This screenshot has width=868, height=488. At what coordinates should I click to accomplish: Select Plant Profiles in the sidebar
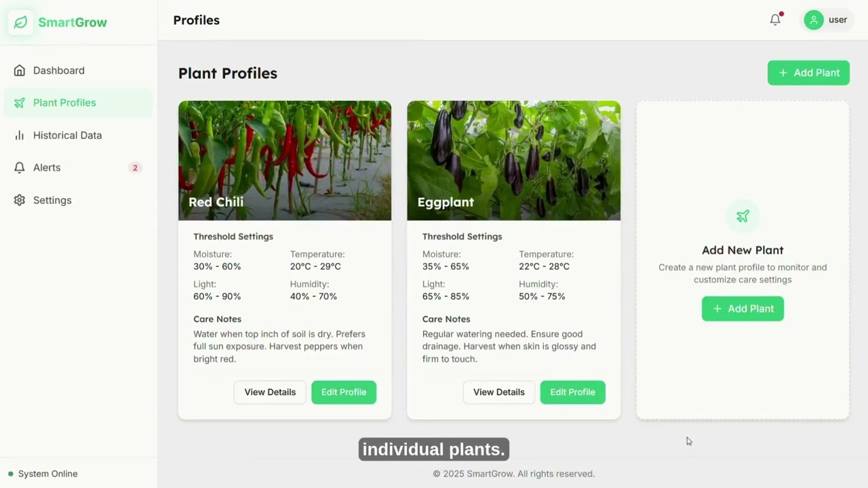(64, 103)
